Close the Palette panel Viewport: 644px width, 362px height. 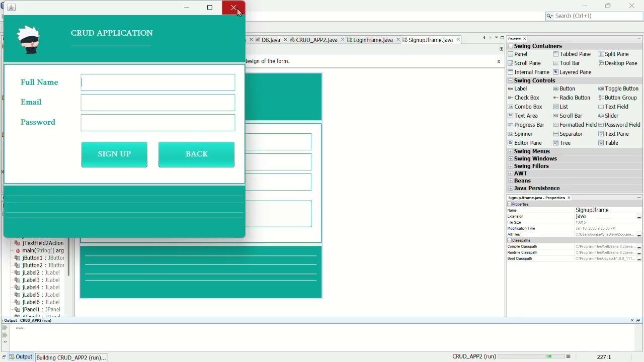525,39
